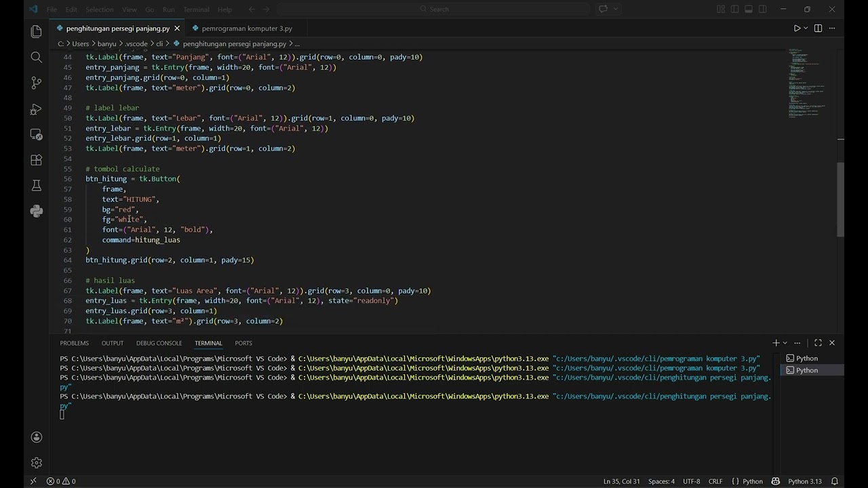Create a new terminal with plus icon

coord(776,343)
